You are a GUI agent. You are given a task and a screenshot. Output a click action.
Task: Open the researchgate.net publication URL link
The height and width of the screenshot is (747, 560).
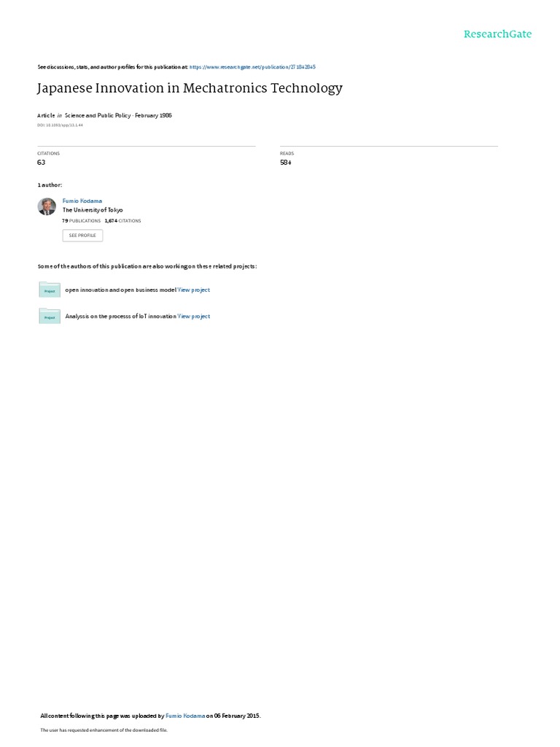tap(252, 67)
